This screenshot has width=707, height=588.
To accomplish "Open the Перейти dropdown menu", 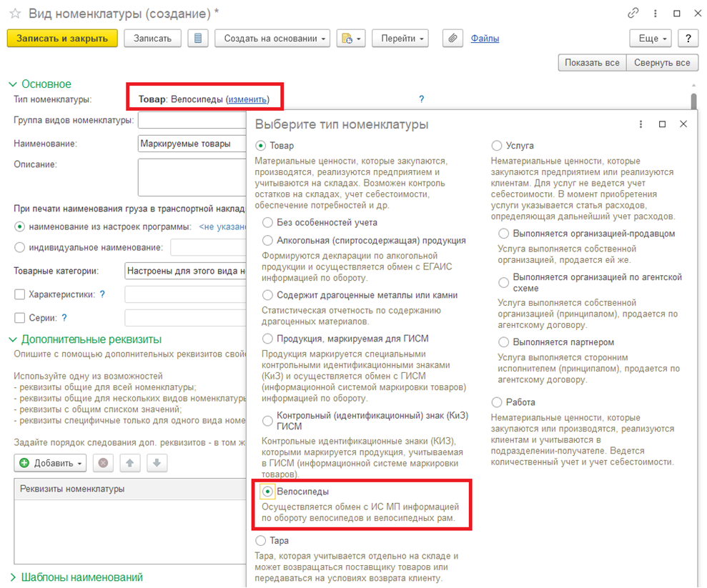I will (x=400, y=39).
